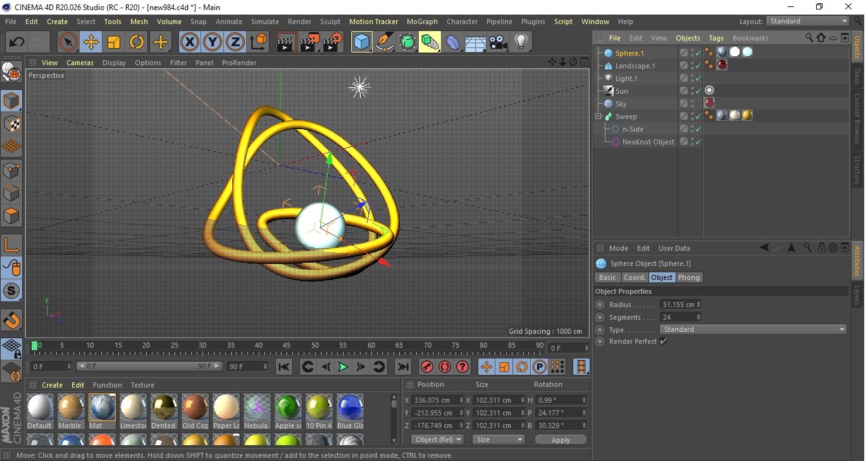
Task: Go to the end of animation
Action: [x=402, y=367]
